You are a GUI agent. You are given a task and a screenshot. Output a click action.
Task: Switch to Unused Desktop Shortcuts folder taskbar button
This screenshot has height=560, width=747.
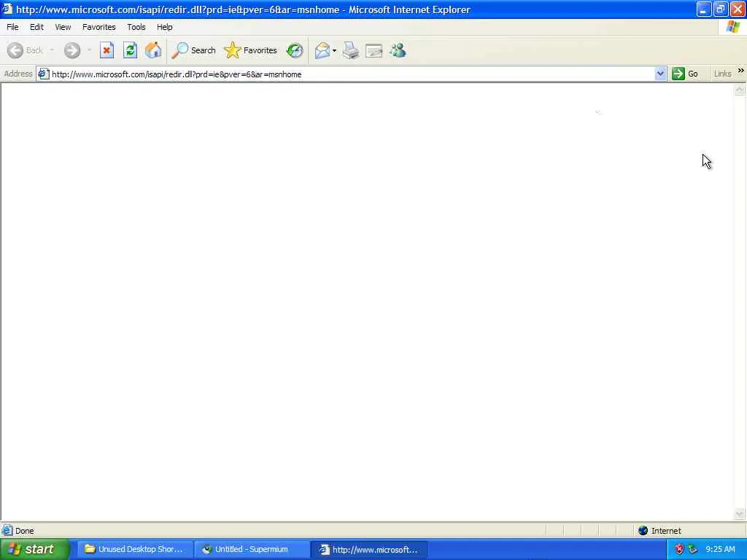click(135, 550)
